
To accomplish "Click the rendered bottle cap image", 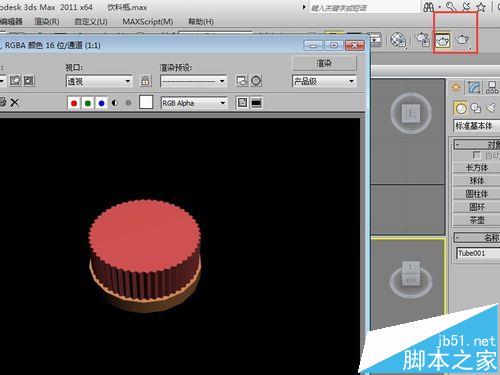I will tap(145, 256).
